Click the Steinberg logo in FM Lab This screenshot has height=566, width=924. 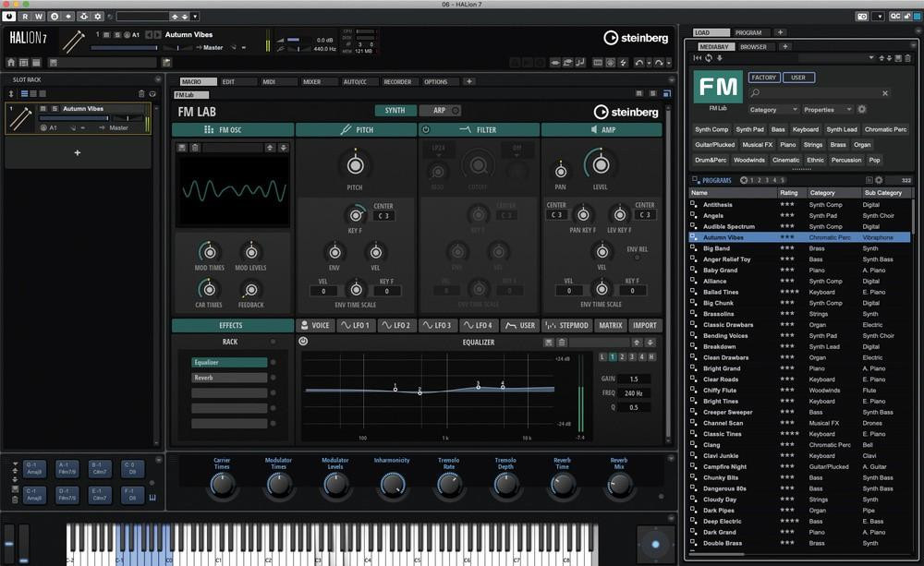tap(635, 111)
